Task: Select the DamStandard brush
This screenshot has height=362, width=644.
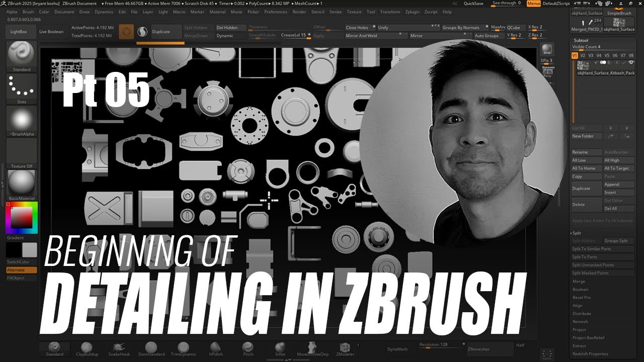Action: (151, 349)
